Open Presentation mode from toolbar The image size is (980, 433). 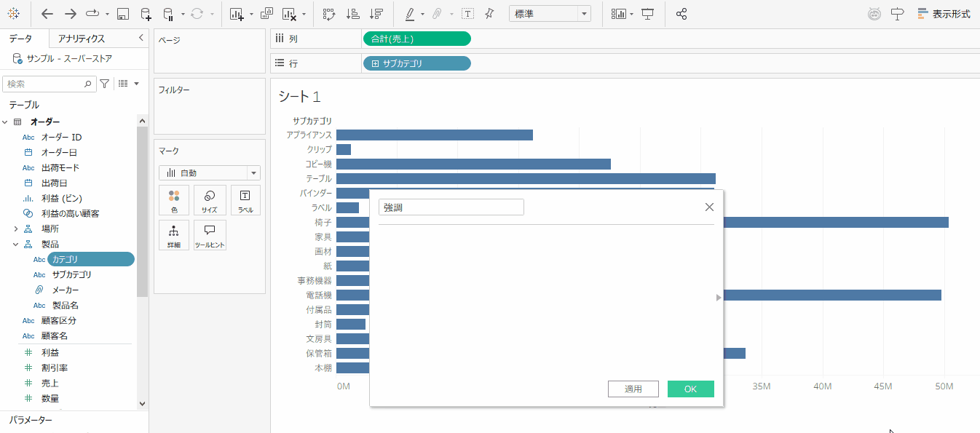[647, 14]
